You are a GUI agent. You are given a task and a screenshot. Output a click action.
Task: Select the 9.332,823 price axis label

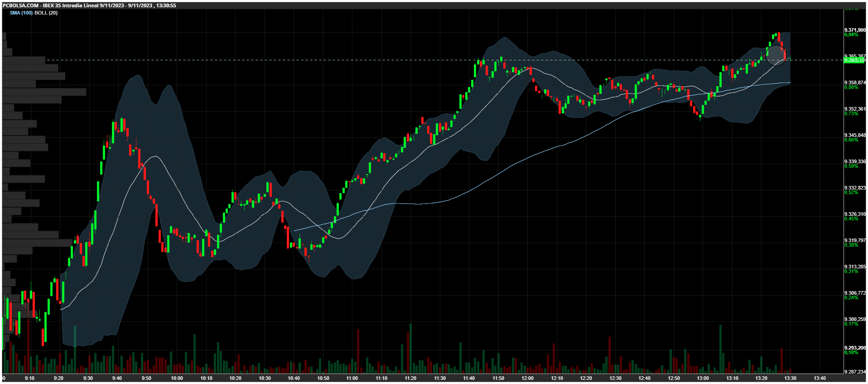tap(855, 188)
